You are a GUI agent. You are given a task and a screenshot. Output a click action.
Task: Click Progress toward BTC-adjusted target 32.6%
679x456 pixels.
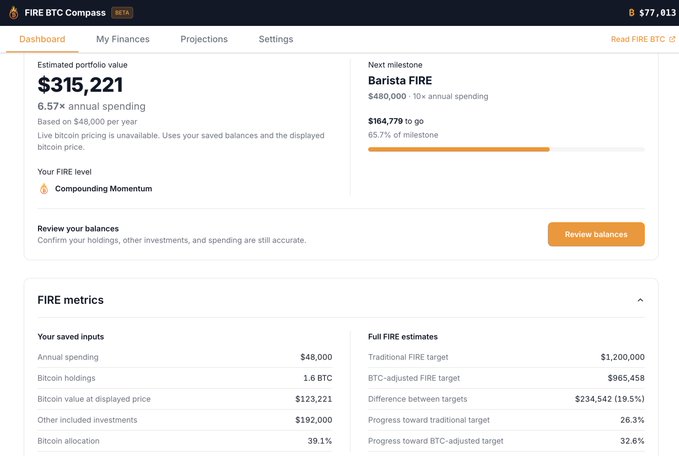point(632,441)
